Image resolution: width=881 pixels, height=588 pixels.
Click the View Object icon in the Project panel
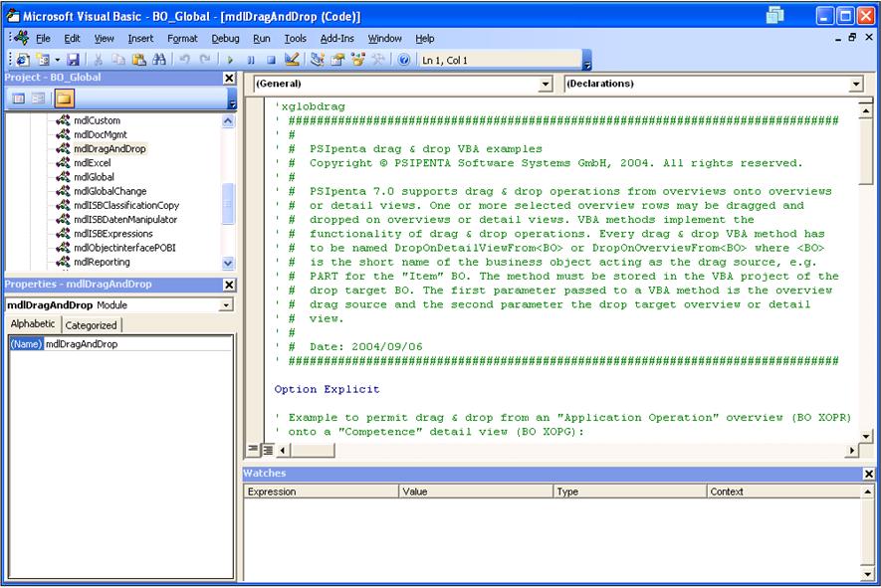[x=39, y=98]
